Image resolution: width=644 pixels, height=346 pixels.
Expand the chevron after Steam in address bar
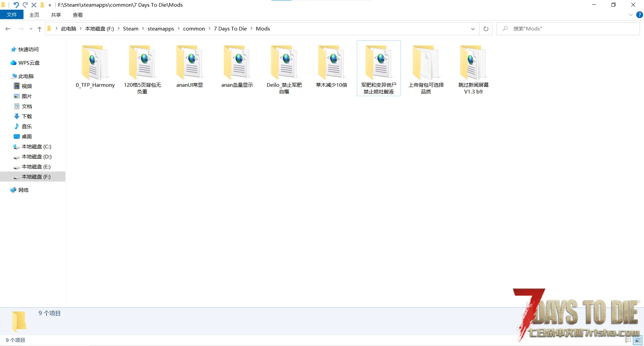click(x=143, y=28)
